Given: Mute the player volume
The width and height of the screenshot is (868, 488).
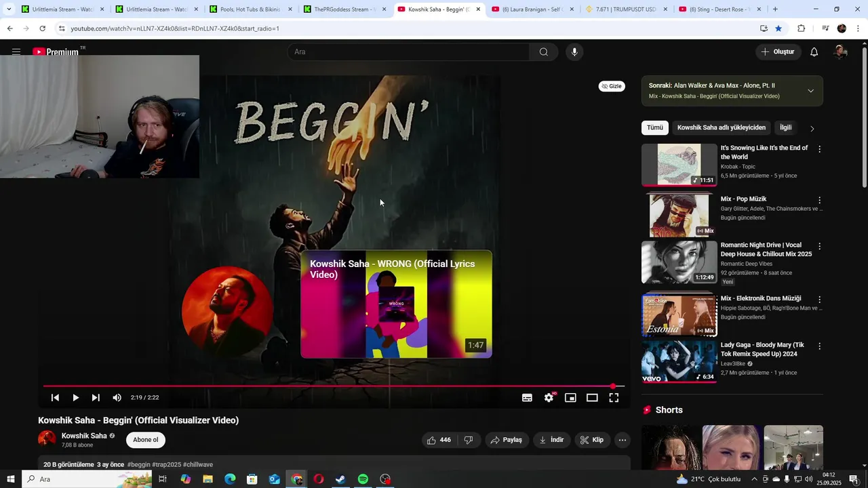Looking at the screenshot, I should (117, 398).
